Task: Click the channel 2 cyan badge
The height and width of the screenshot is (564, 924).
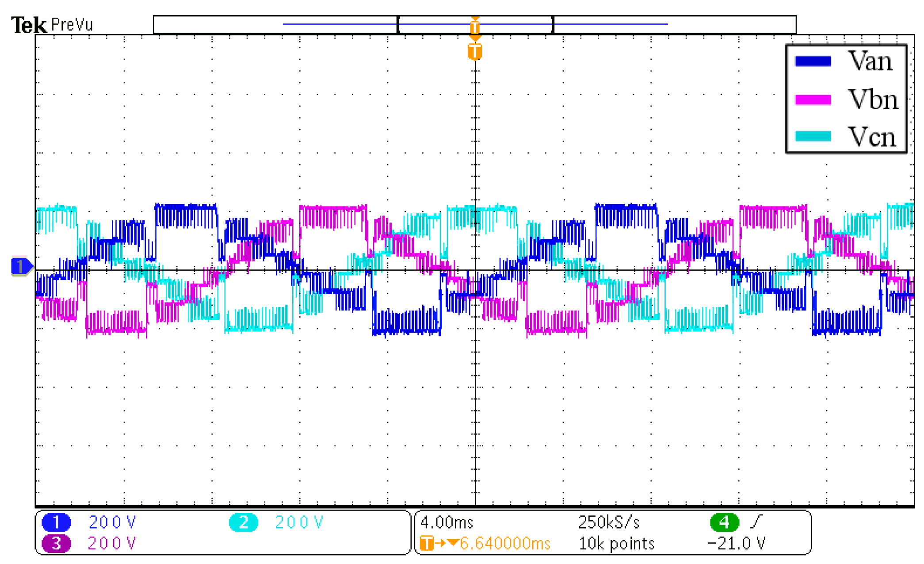Action: (x=243, y=522)
